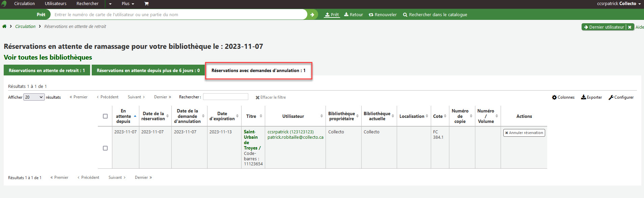Image resolution: width=644 pixels, height=198 pixels.
Task: Open Colonnes visibility settings
Action: click(x=563, y=97)
